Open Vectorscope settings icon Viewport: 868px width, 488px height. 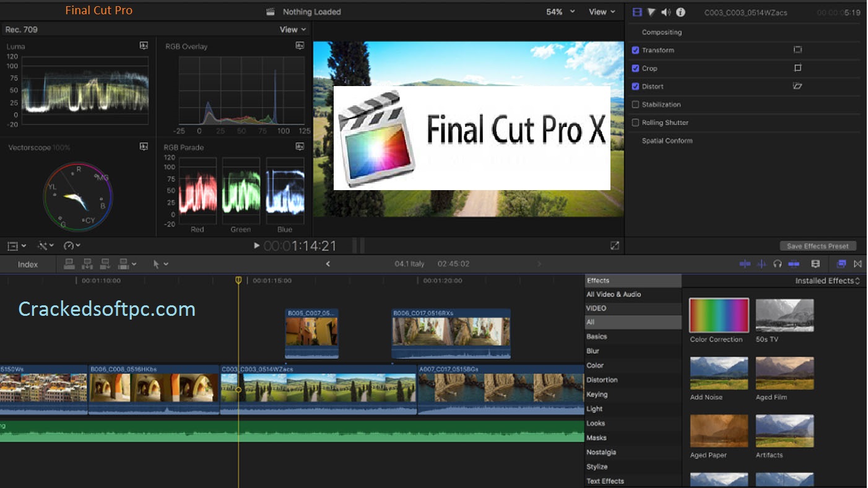pyautogui.click(x=144, y=147)
